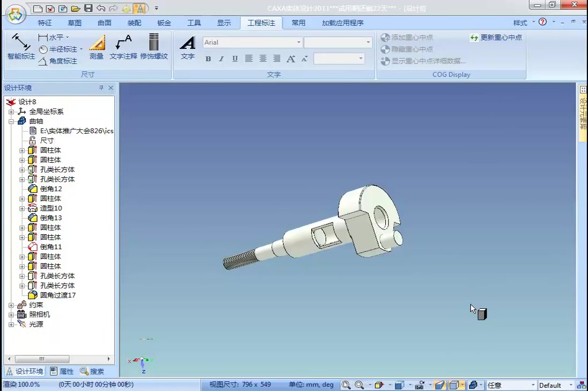Expand the 照相机 tree node
This screenshot has height=391, width=588.
11,315
